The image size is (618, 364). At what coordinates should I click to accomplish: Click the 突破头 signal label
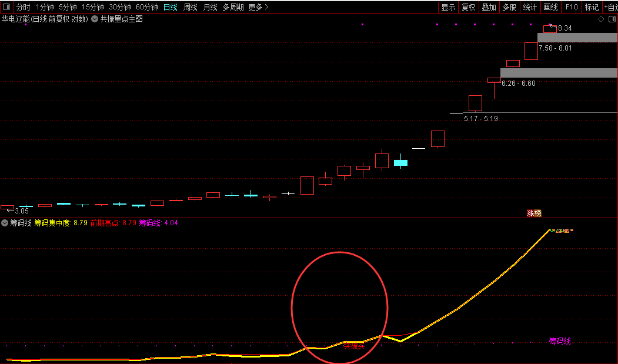pyautogui.click(x=354, y=346)
